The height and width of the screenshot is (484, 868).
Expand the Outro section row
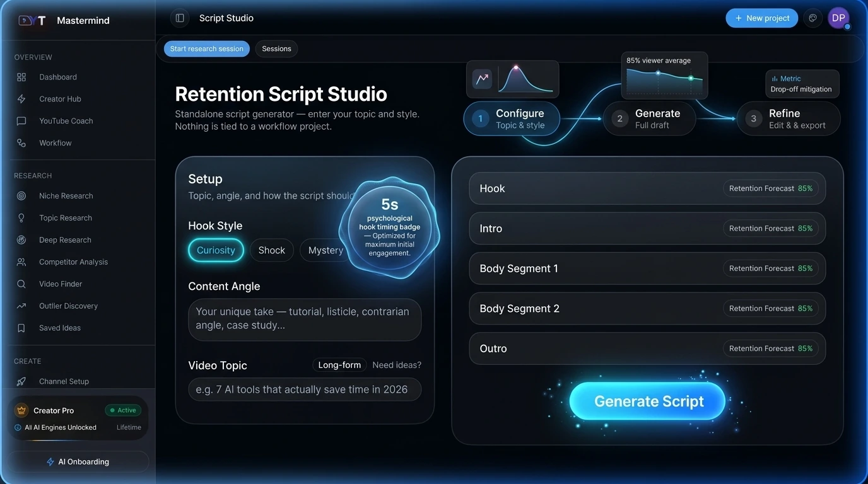point(647,349)
